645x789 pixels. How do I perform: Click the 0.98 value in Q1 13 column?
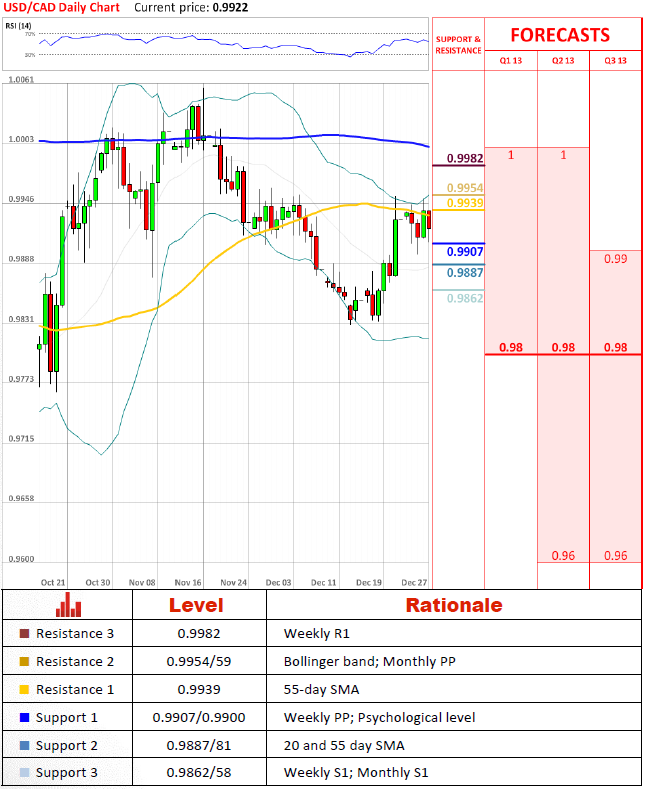point(511,348)
